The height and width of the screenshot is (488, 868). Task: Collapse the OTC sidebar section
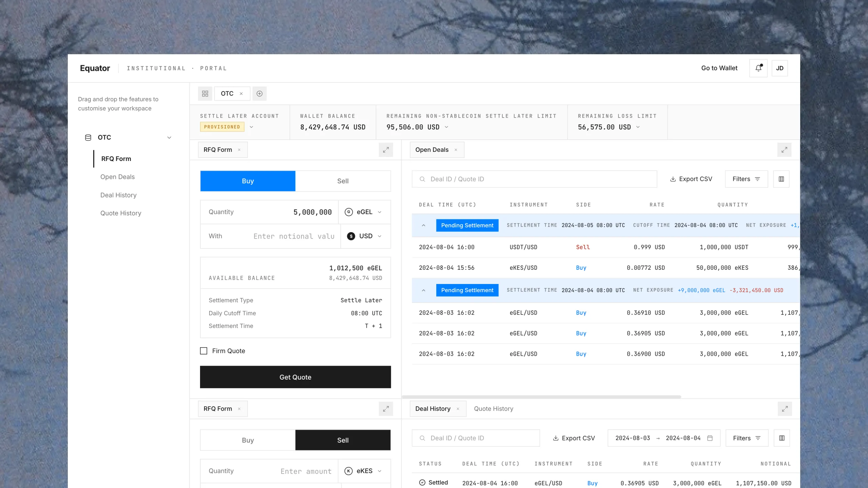[169, 137]
